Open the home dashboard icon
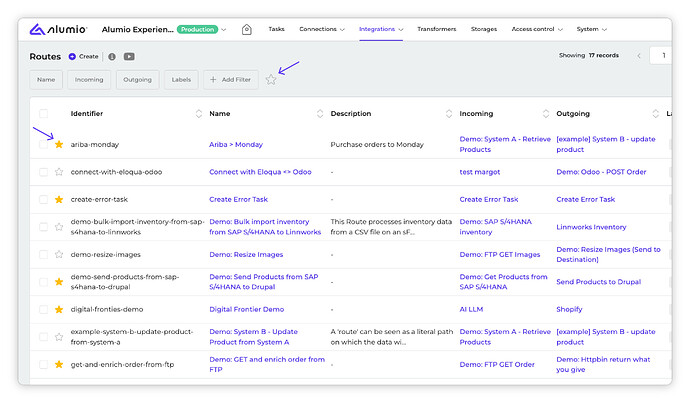Screen dimensions: 690x403 (247, 29)
